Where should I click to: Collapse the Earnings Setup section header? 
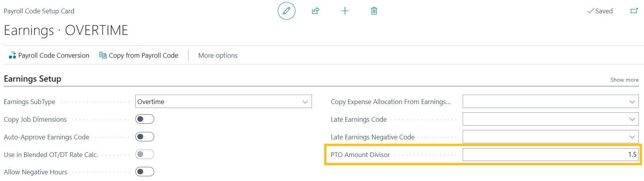tap(33, 79)
